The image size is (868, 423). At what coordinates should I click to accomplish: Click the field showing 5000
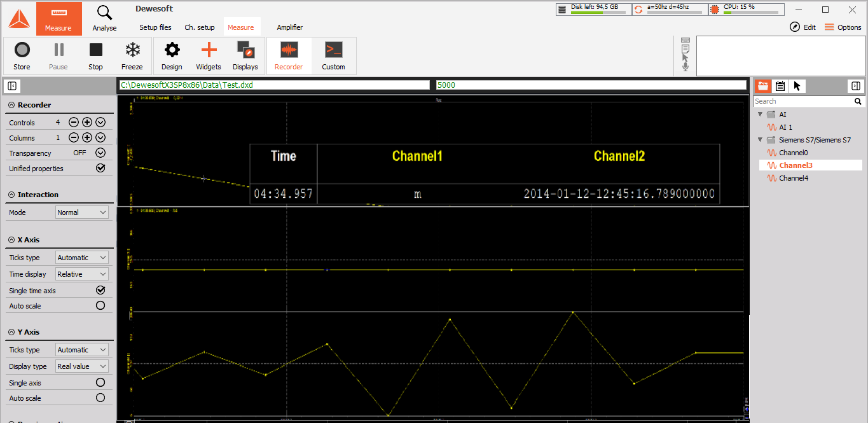591,85
